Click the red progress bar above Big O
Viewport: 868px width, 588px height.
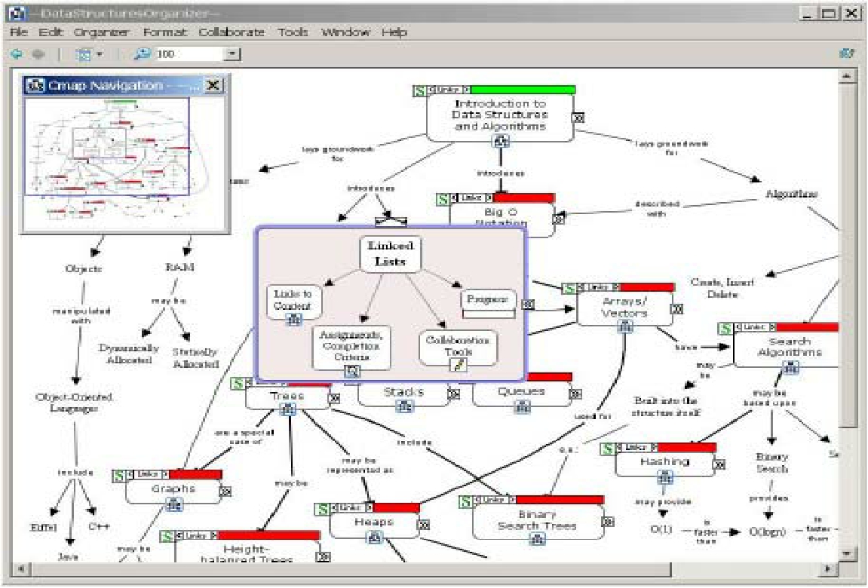pyautogui.click(x=523, y=198)
